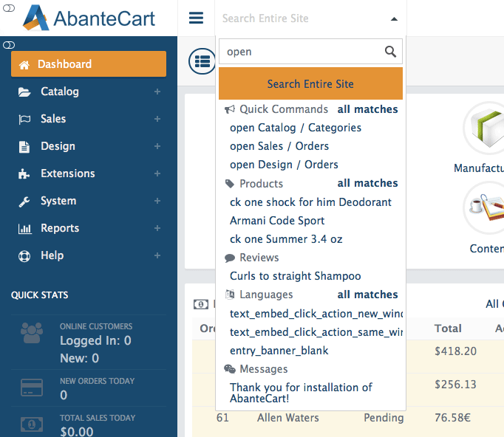Expand the Sales menu plus sign

pos(157,119)
